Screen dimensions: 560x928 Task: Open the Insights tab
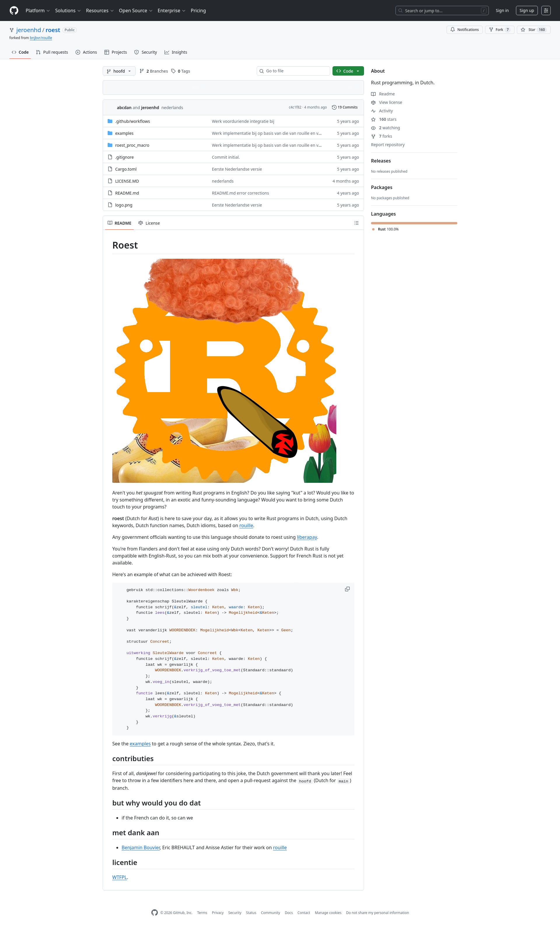pyautogui.click(x=176, y=52)
